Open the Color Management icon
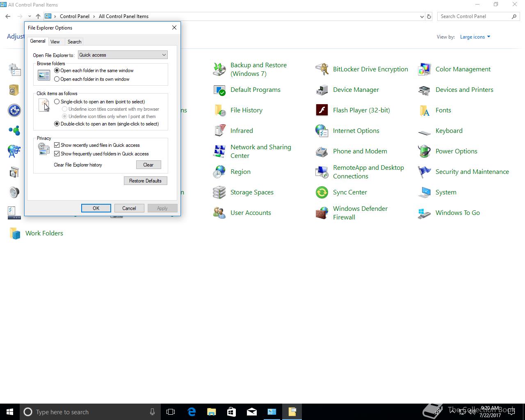Viewport: 525px width, 420px height. pyautogui.click(x=425, y=69)
